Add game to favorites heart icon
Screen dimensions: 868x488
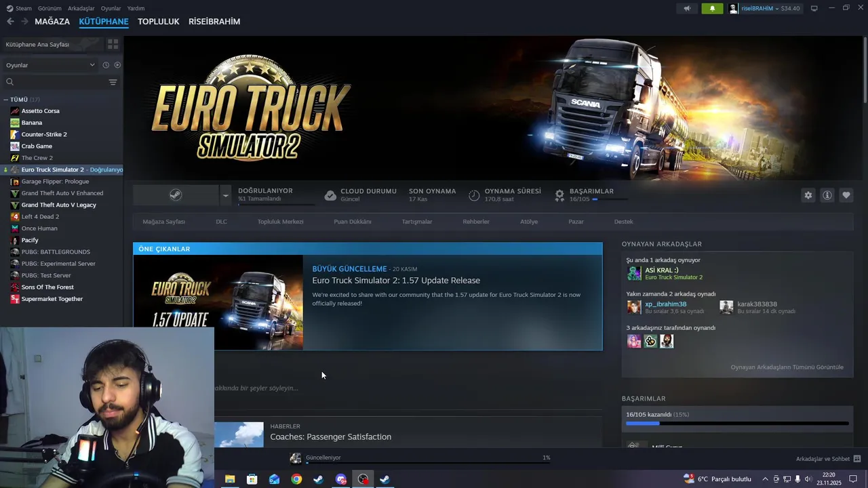[846, 195]
